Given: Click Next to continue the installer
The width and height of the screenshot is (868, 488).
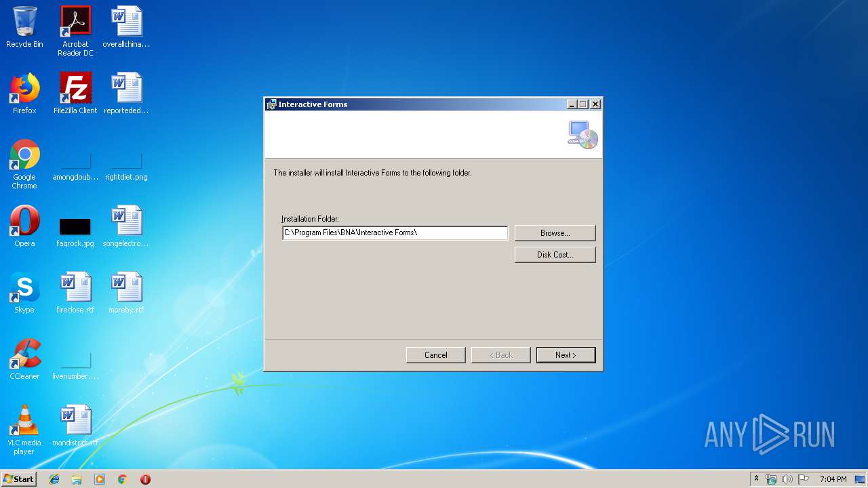Looking at the screenshot, I should pyautogui.click(x=566, y=355).
